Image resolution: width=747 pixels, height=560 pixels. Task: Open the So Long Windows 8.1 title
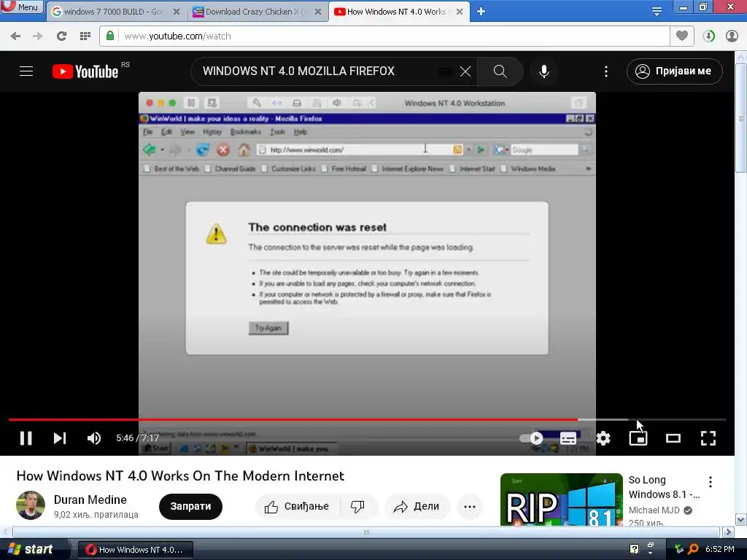tap(663, 486)
